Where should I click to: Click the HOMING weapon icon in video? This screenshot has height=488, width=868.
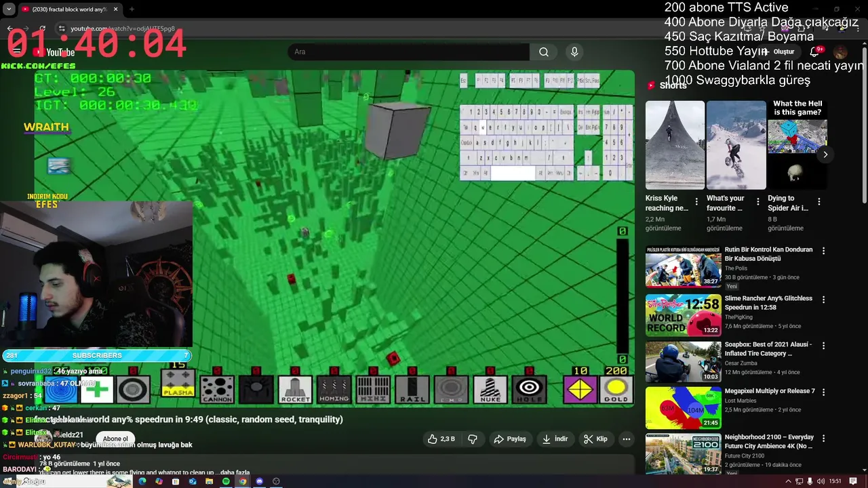pyautogui.click(x=334, y=390)
